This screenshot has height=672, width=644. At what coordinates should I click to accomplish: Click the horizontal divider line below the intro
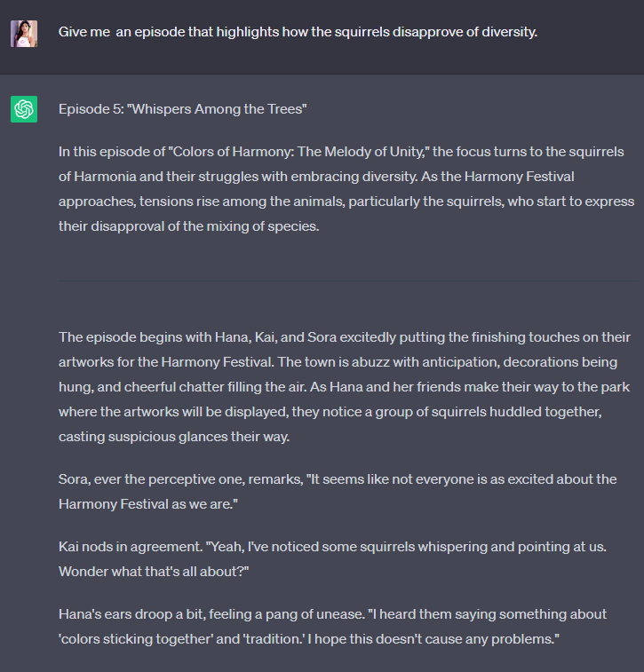[x=348, y=281]
